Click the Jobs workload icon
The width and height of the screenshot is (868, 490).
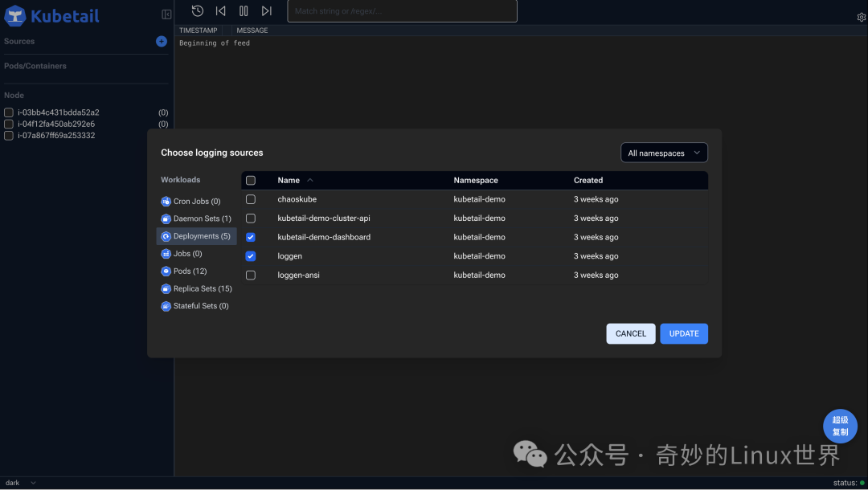[166, 254]
